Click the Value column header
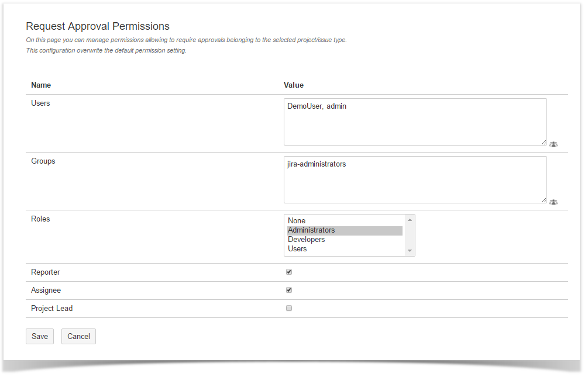The height and width of the screenshot is (377, 588). coord(294,85)
